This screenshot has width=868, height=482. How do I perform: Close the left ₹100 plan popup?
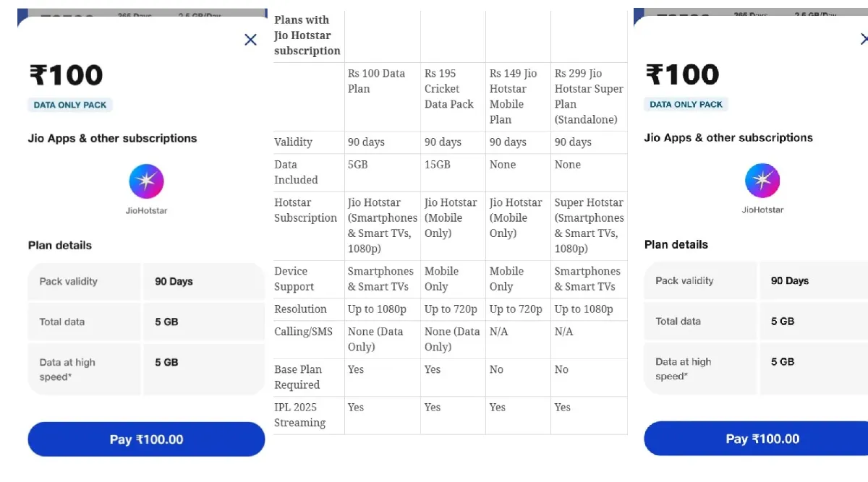pyautogui.click(x=250, y=40)
